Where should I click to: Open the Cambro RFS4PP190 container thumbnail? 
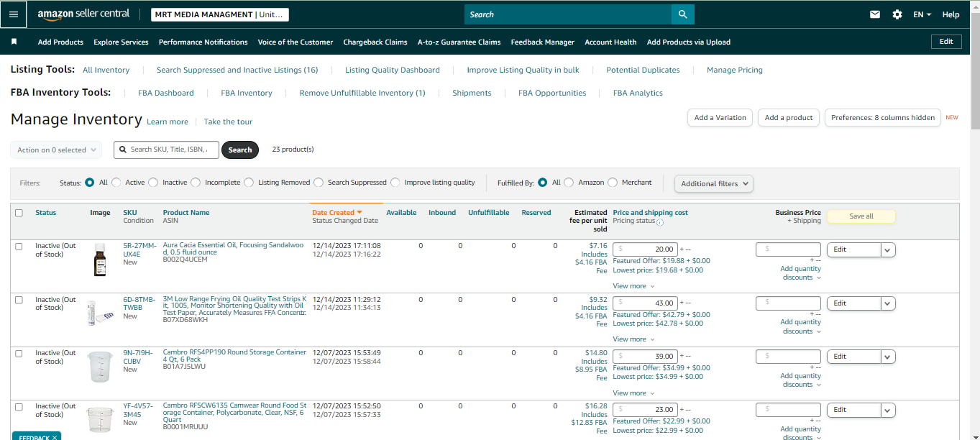pyautogui.click(x=100, y=366)
